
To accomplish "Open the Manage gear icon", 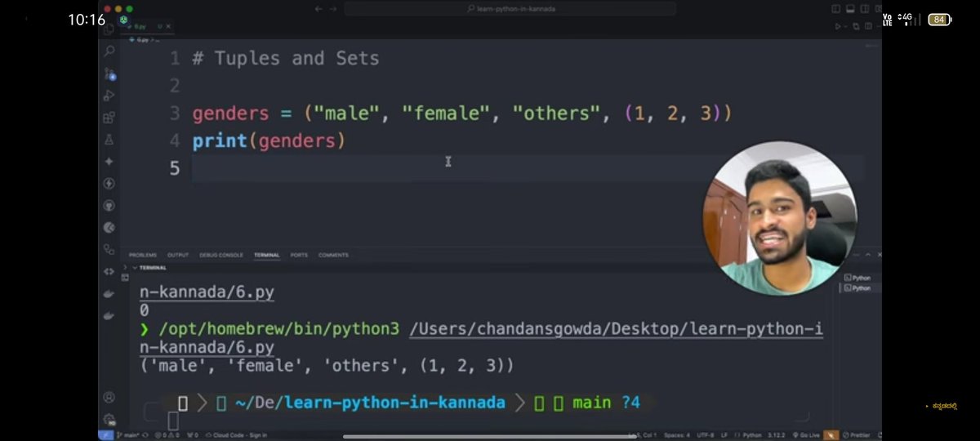I will [x=109, y=419].
